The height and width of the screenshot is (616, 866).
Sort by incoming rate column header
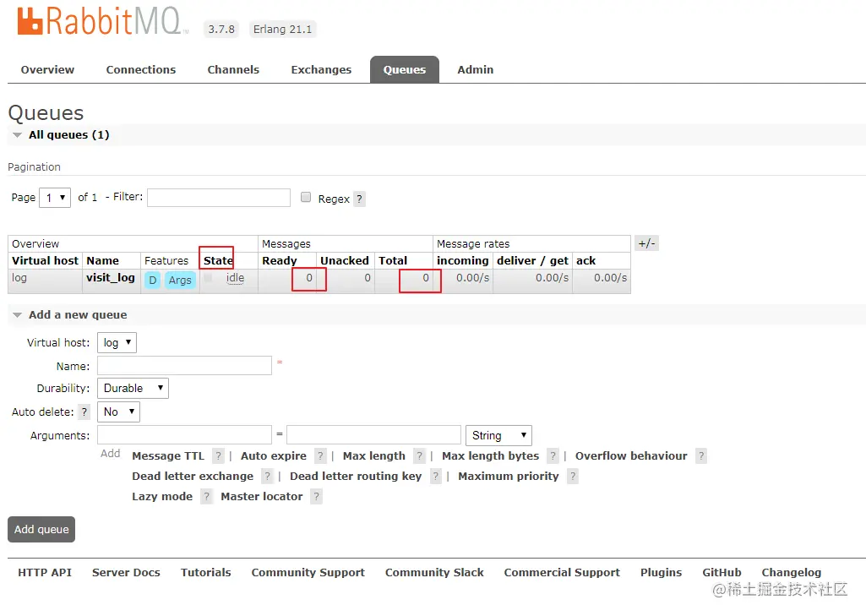coord(463,261)
